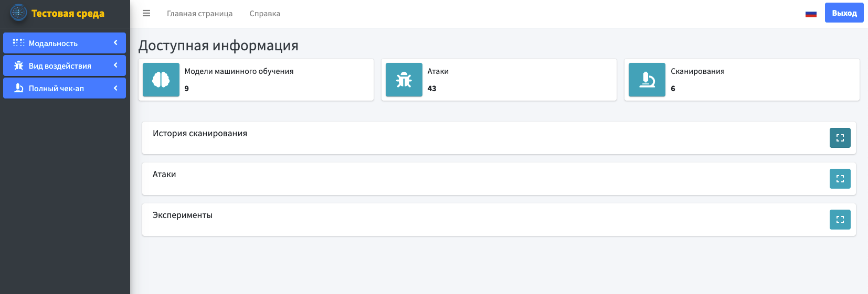
Task: Open the Справка nav item
Action: point(264,14)
